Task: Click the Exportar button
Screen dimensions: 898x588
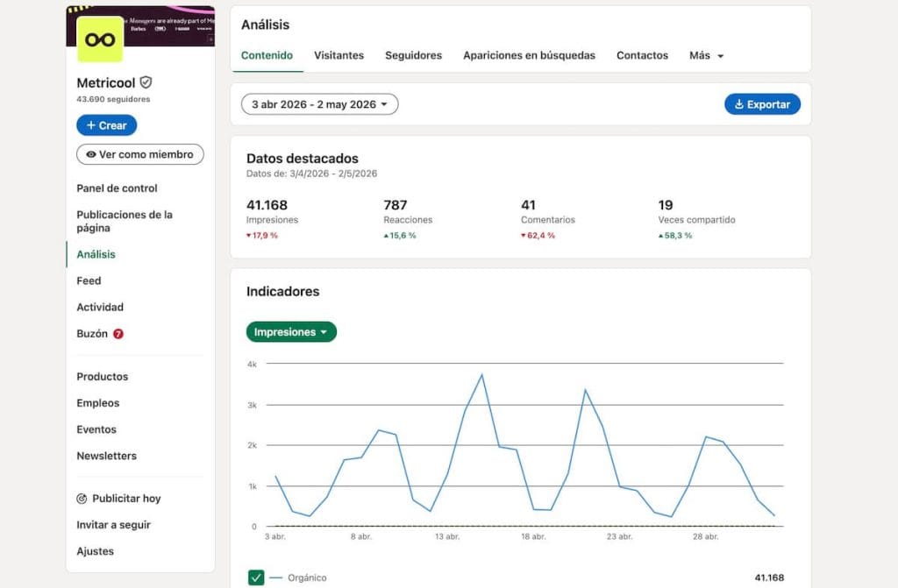Action: (762, 104)
